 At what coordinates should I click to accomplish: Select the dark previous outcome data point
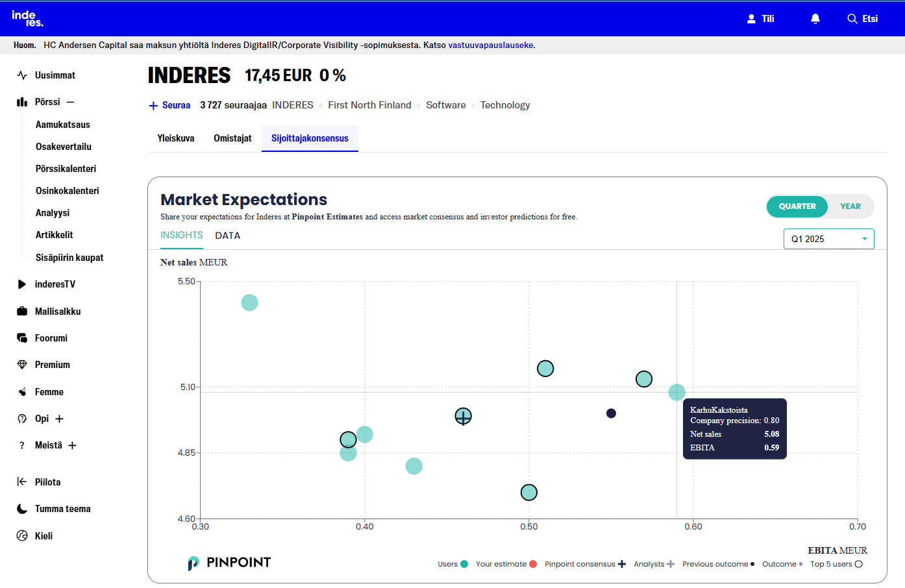[611, 413]
